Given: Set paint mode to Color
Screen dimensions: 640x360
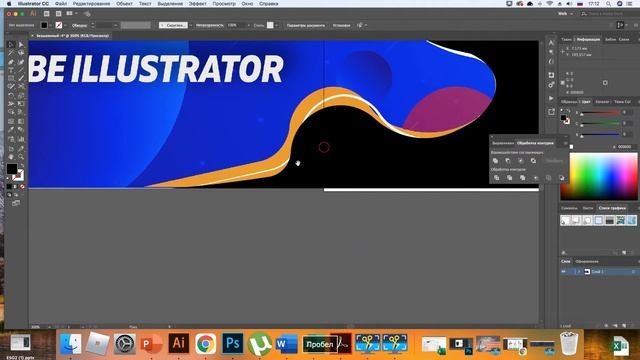Looking at the screenshot, I should (x=9, y=187).
